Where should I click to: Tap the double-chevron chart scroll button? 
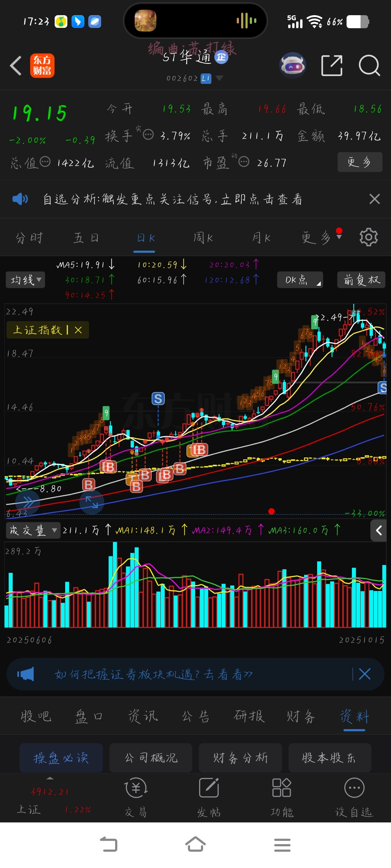click(x=28, y=502)
